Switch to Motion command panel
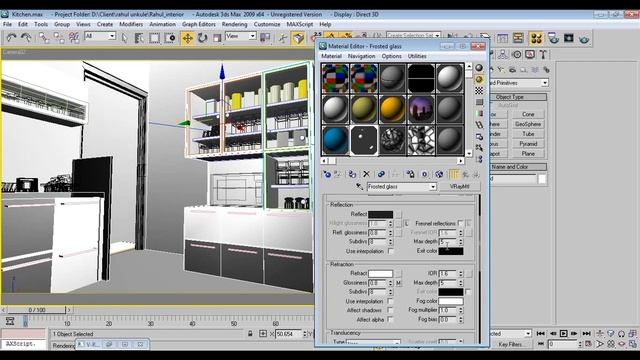The width and height of the screenshot is (640, 360). click(x=517, y=54)
